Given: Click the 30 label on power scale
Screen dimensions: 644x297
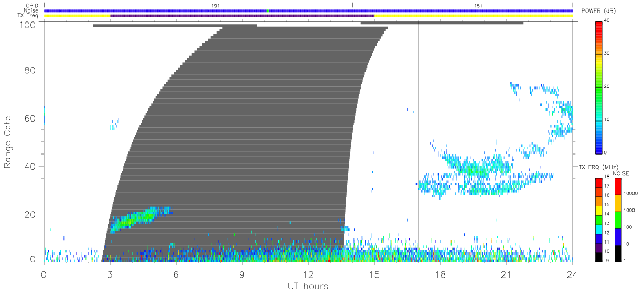Looking at the screenshot, I should [607, 53].
